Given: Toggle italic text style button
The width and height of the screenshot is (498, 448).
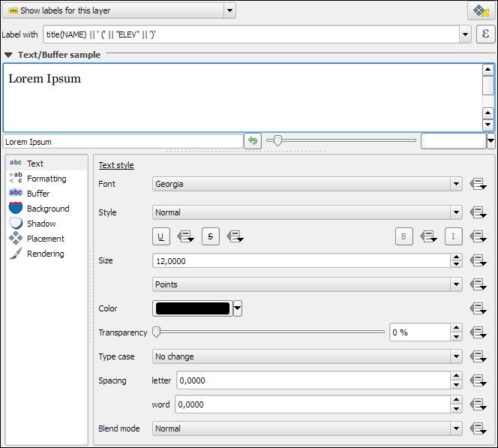Looking at the screenshot, I should coord(453,236).
